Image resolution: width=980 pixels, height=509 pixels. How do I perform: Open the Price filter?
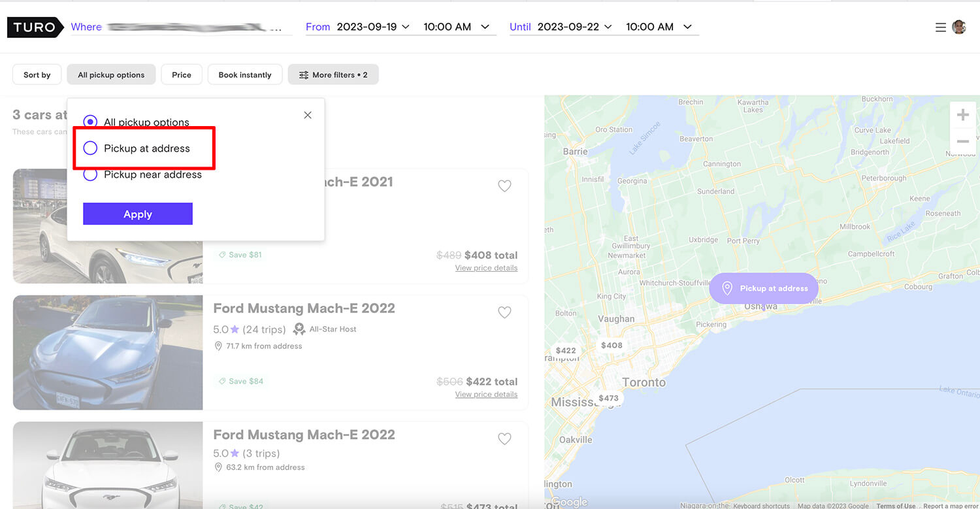(x=182, y=74)
